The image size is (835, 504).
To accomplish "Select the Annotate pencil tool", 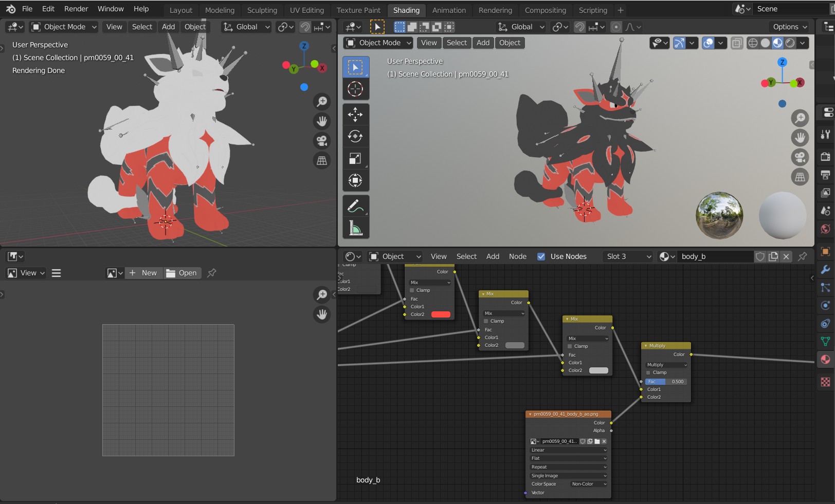I will point(355,206).
